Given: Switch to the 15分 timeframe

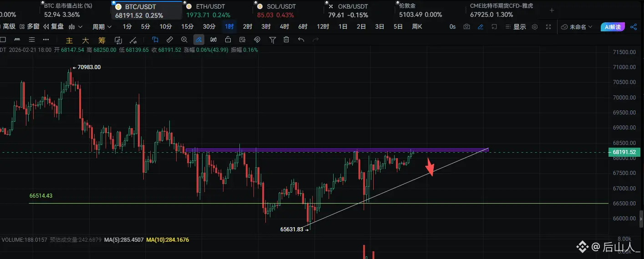Looking at the screenshot, I should coord(187,27).
